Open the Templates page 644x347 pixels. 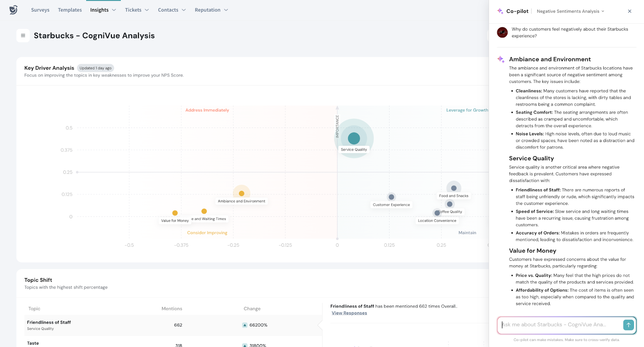point(70,10)
